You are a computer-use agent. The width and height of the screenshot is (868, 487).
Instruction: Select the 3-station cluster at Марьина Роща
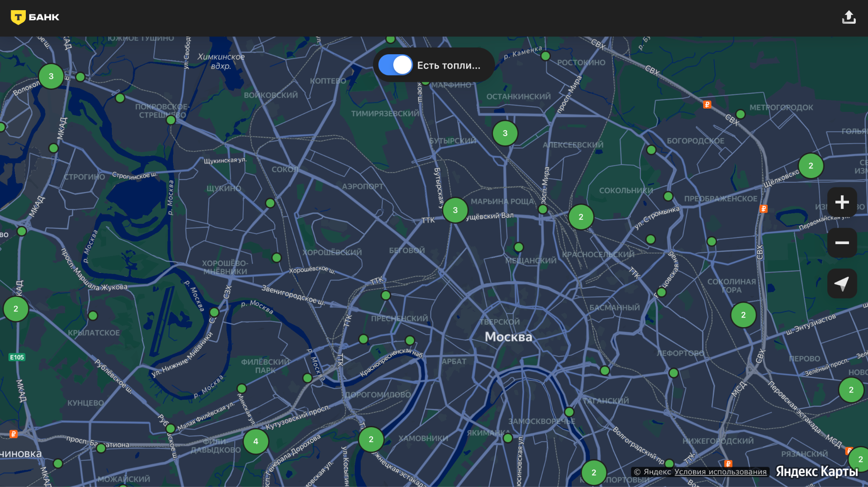tap(455, 210)
